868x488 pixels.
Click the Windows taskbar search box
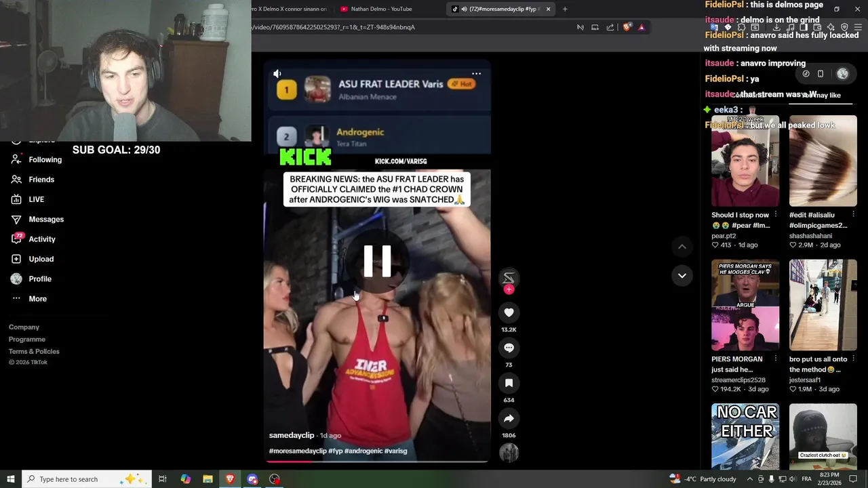[86, 479]
